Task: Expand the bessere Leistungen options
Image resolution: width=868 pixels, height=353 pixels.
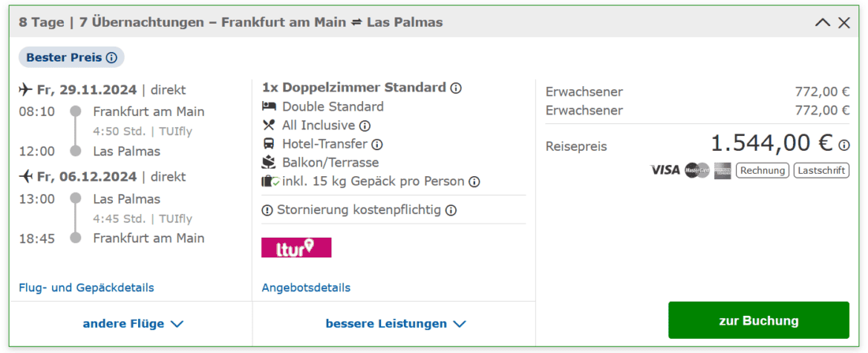Action: [395, 324]
